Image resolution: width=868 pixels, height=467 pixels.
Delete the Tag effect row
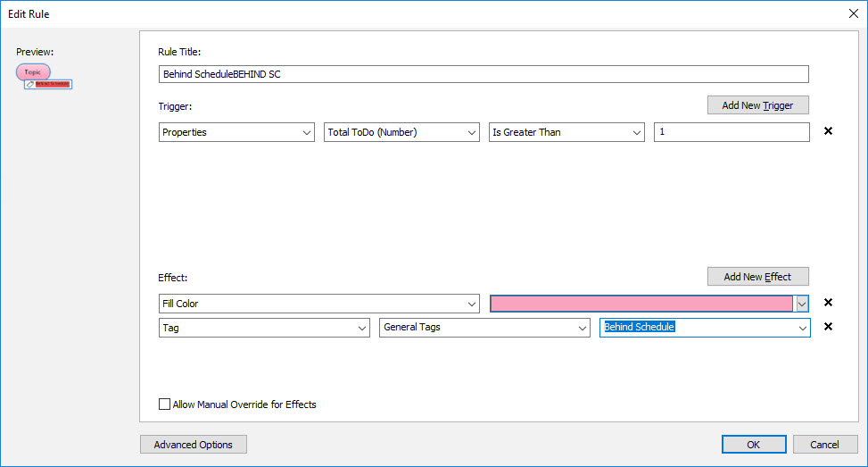[x=828, y=327]
